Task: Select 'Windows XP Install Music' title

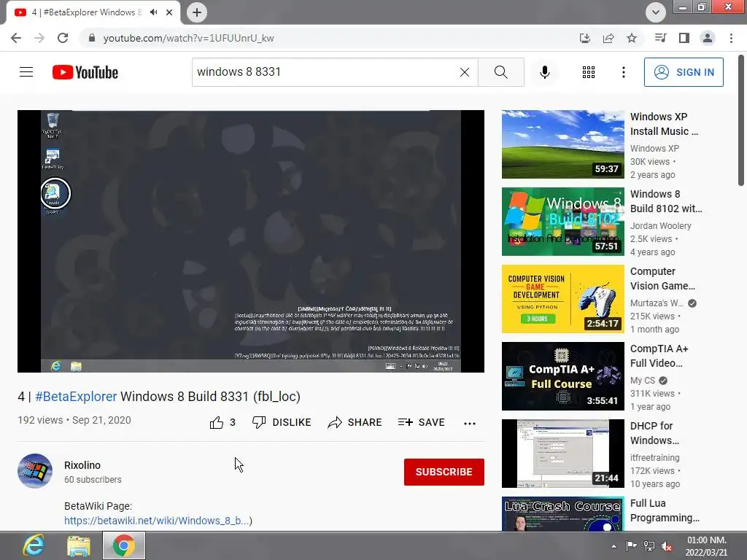Action: coord(664,124)
